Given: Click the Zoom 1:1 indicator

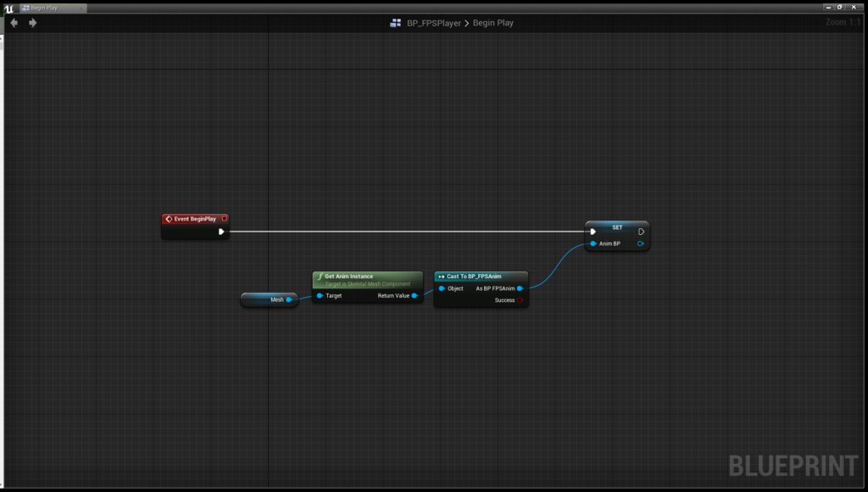Looking at the screenshot, I should pos(843,22).
